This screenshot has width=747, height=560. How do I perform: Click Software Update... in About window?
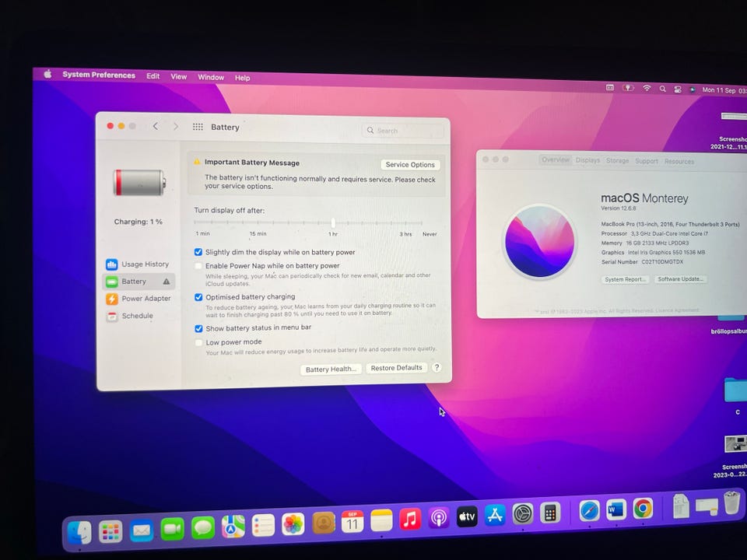pos(680,279)
